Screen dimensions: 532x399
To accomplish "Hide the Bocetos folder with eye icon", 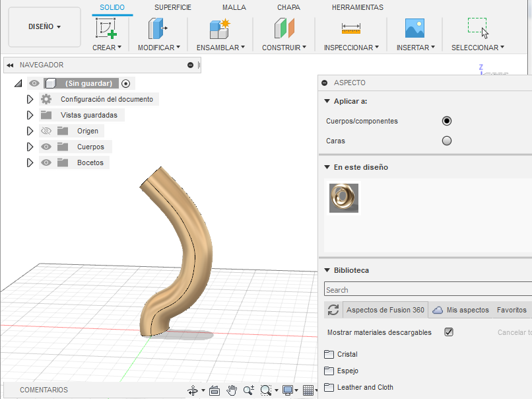I will [46, 163].
